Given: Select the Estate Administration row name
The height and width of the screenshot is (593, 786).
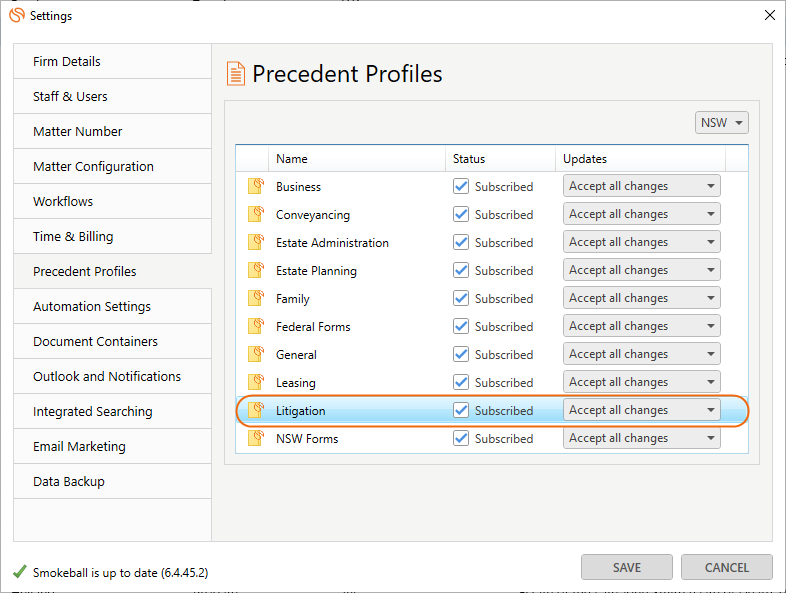Looking at the screenshot, I should pos(332,243).
